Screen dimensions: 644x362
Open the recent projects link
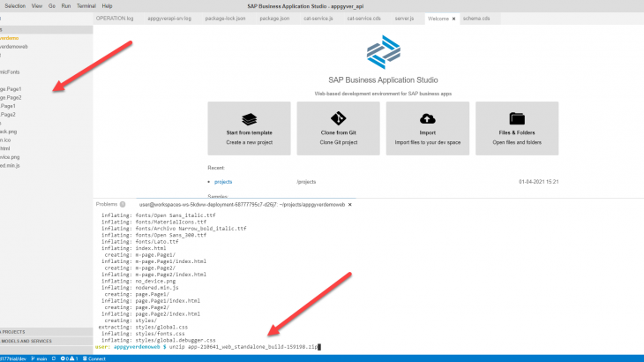coord(223,182)
